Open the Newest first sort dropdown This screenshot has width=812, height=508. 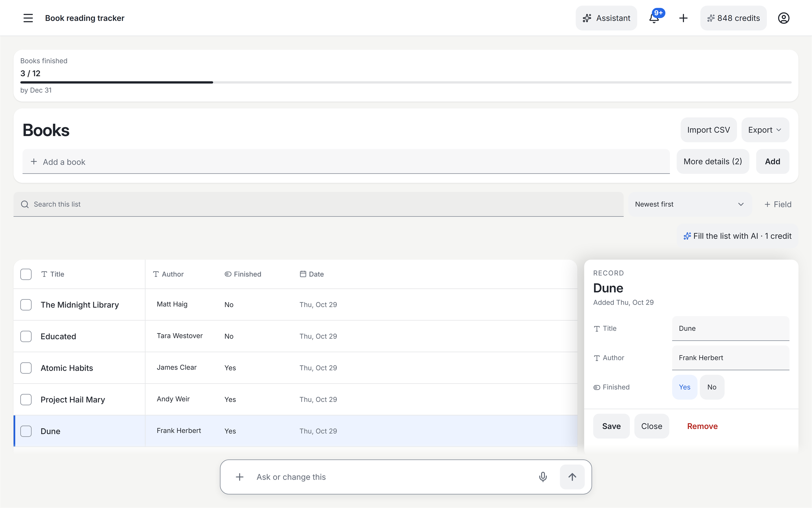pos(690,204)
